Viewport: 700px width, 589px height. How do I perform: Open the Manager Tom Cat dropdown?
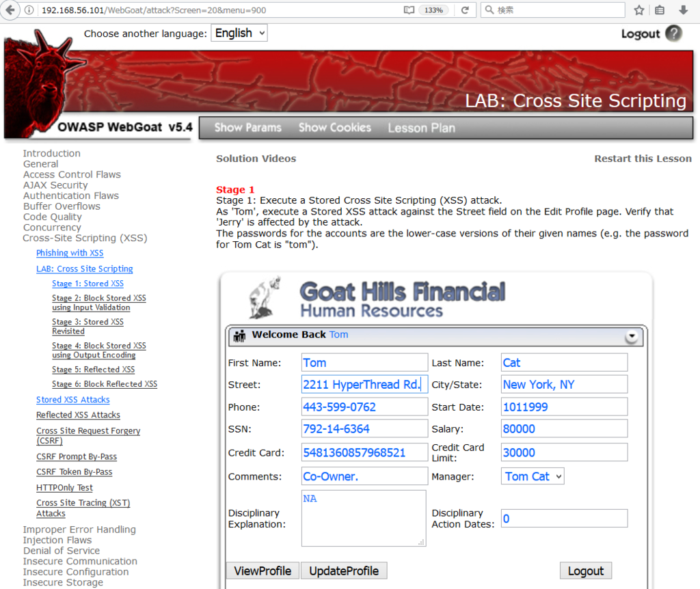click(533, 476)
